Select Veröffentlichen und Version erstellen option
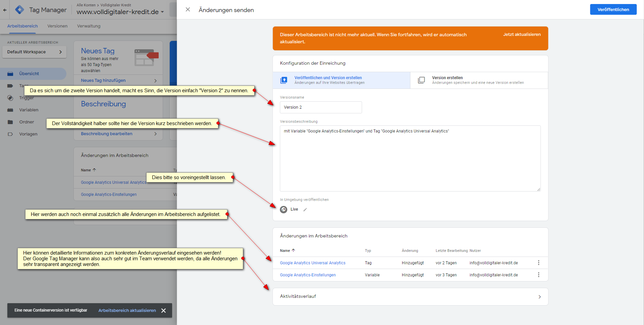This screenshot has height=325, width=644. 341,80
